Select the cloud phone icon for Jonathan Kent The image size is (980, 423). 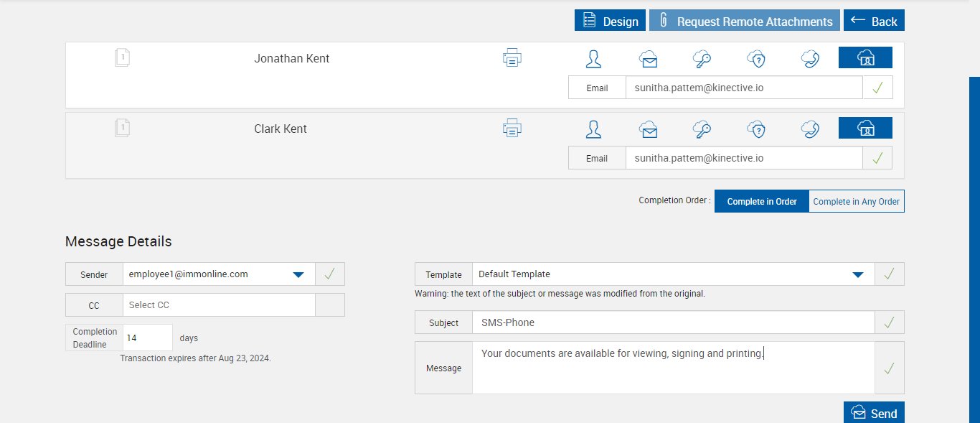pyautogui.click(x=811, y=59)
